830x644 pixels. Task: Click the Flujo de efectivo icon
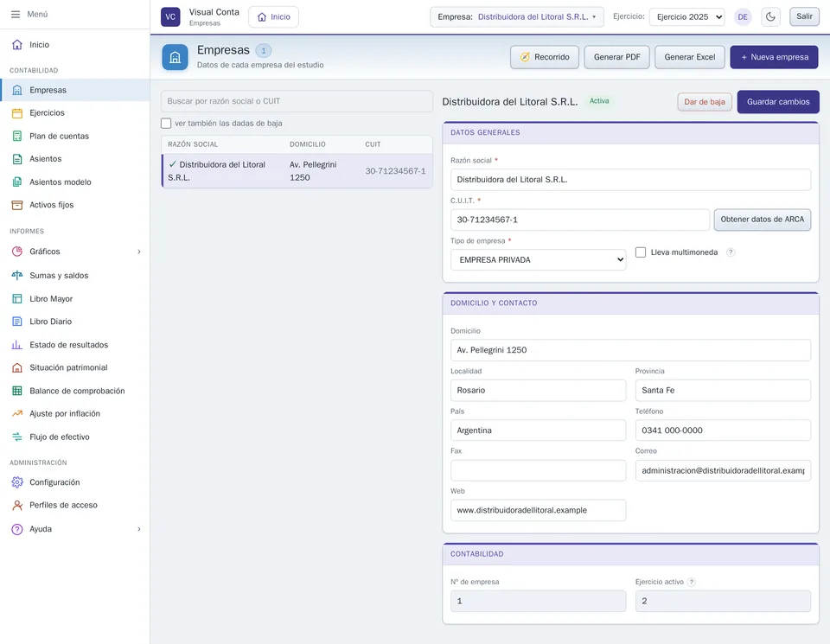[17, 437]
